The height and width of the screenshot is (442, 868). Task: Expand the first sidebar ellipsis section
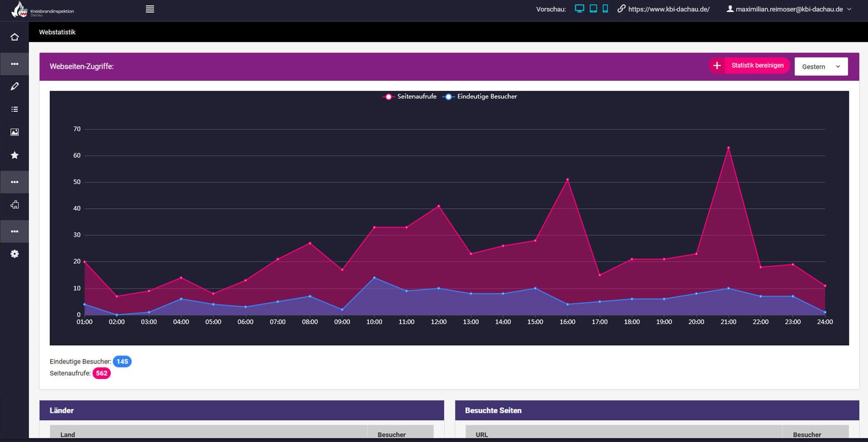15,64
